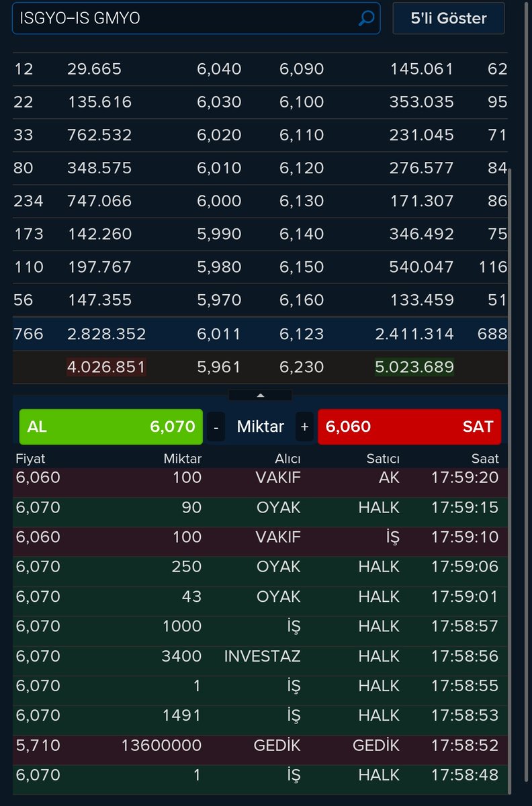Click average bid price 6,011
532x806 pixels.
(x=219, y=334)
